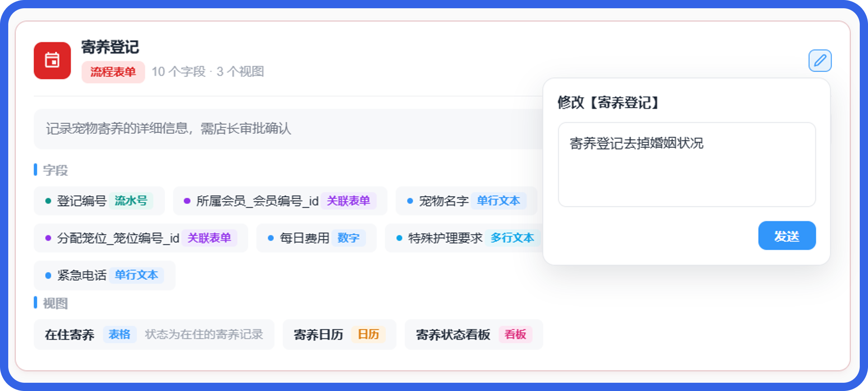Open the 寄养状态看板 kanban view
868x391 pixels.
(474, 334)
